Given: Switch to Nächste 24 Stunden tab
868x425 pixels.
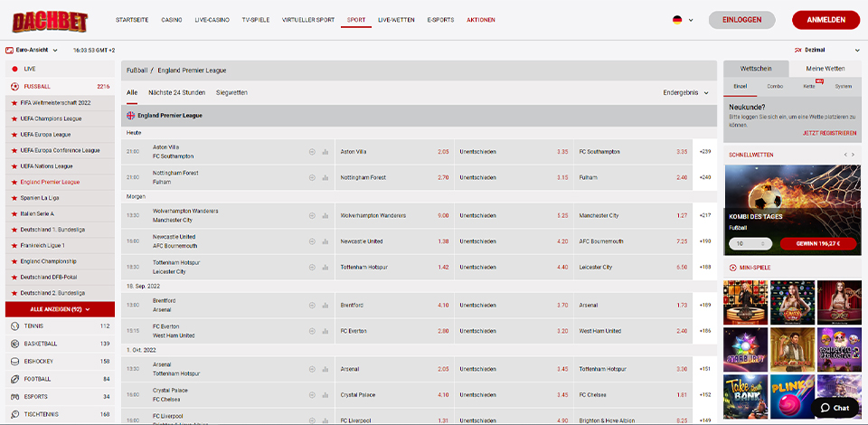Looking at the screenshot, I should [176, 93].
